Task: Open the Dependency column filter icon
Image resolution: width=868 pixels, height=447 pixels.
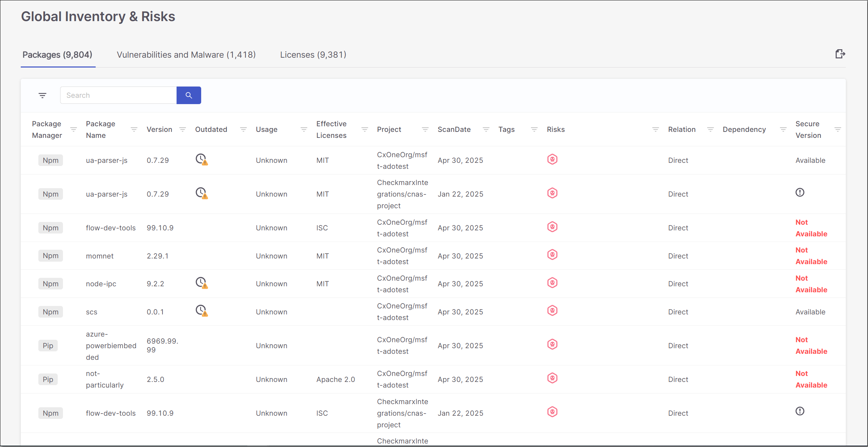Action: [x=783, y=129]
